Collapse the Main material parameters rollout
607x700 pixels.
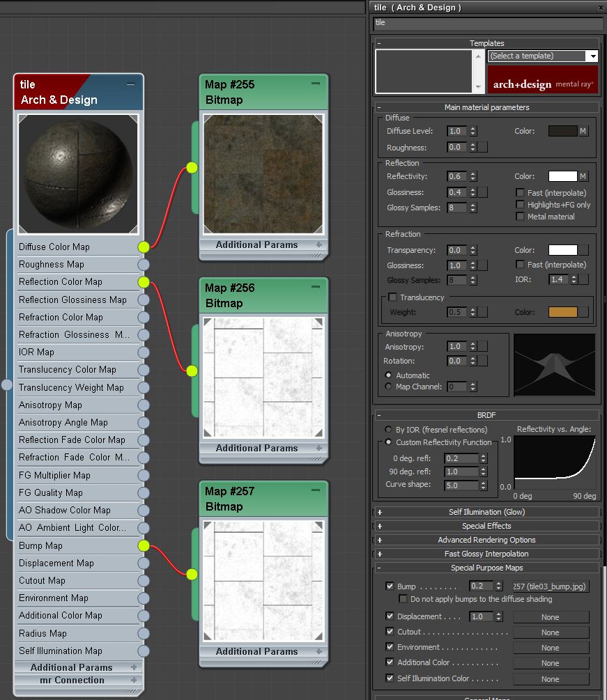click(x=486, y=107)
